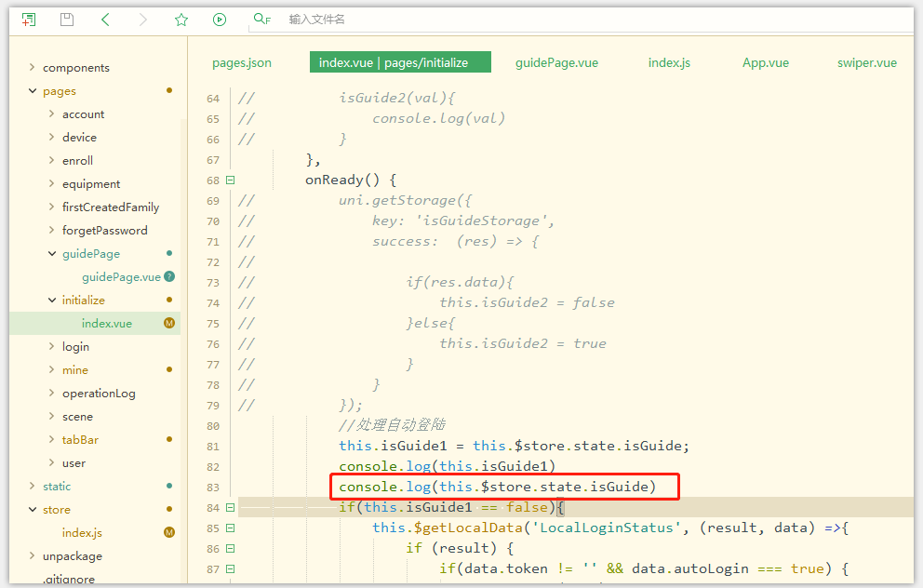Image resolution: width=923 pixels, height=588 pixels.
Task: Click the M badge beside store index.js
Action: pyautogui.click(x=169, y=532)
